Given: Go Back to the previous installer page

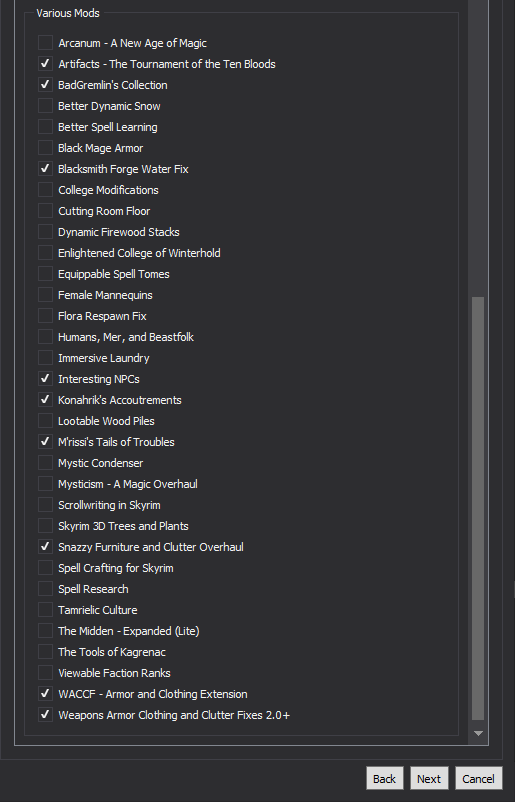Looking at the screenshot, I should (384, 778).
